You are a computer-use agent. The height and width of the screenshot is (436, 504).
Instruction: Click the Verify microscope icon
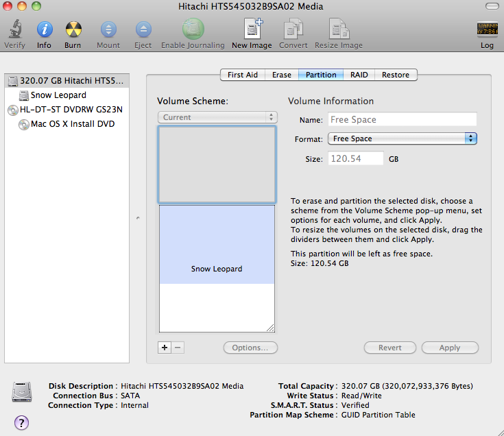(15, 29)
